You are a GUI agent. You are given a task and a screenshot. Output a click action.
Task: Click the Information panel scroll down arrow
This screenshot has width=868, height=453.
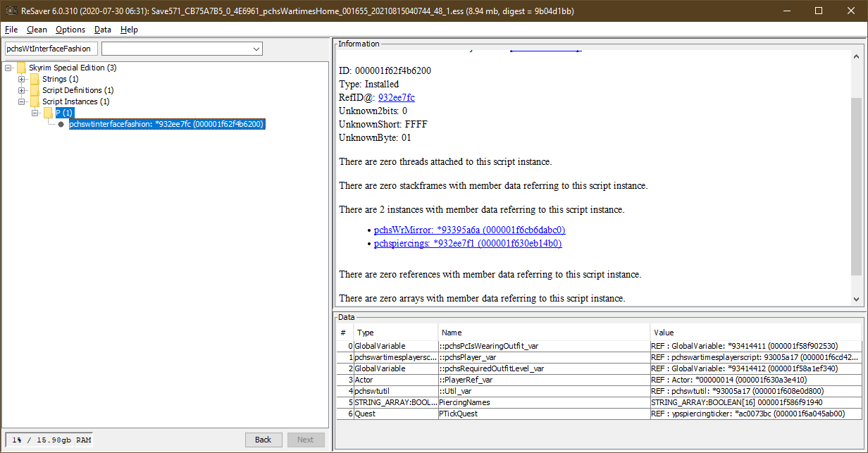coord(856,299)
